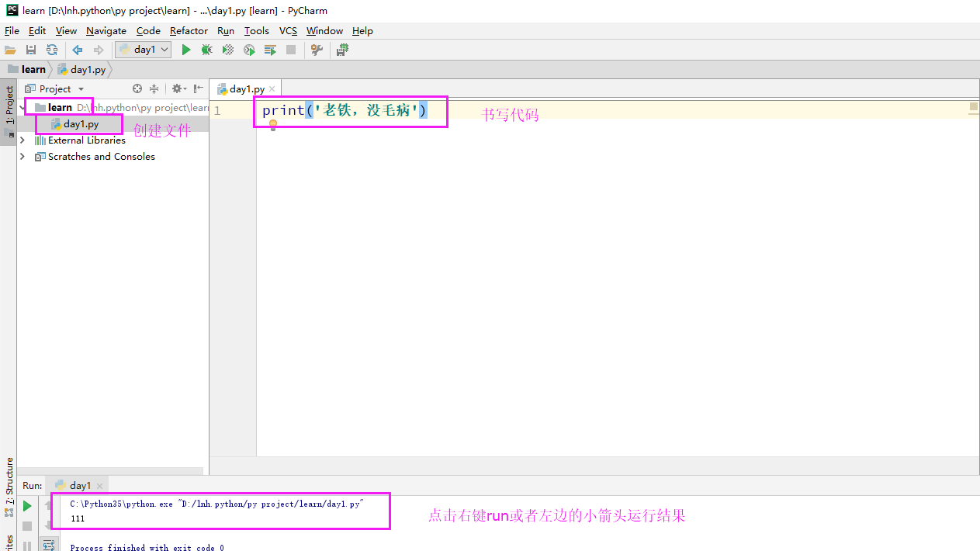This screenshot has height=551, width=980.
Task: Expand Scratches and Consoles node
Action: (22, 157)
